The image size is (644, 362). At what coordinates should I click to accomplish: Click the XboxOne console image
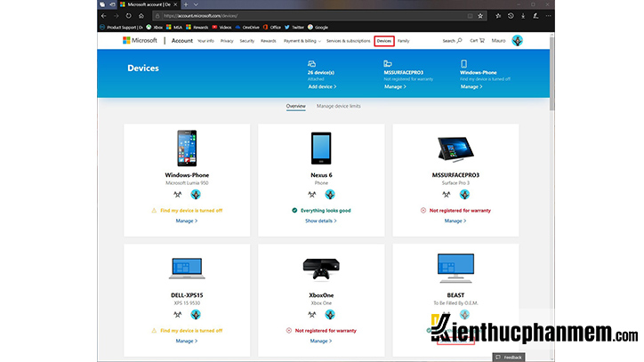[x=321, y=269]
